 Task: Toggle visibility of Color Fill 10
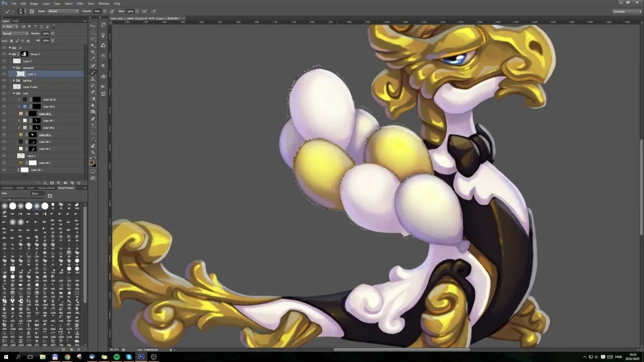[4, 100]
